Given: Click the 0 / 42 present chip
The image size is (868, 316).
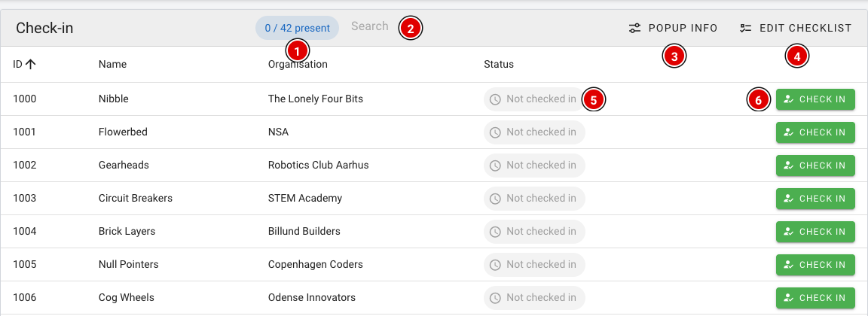Looking at the screenshot, I should pyautogui.click(x=298, y=28).
